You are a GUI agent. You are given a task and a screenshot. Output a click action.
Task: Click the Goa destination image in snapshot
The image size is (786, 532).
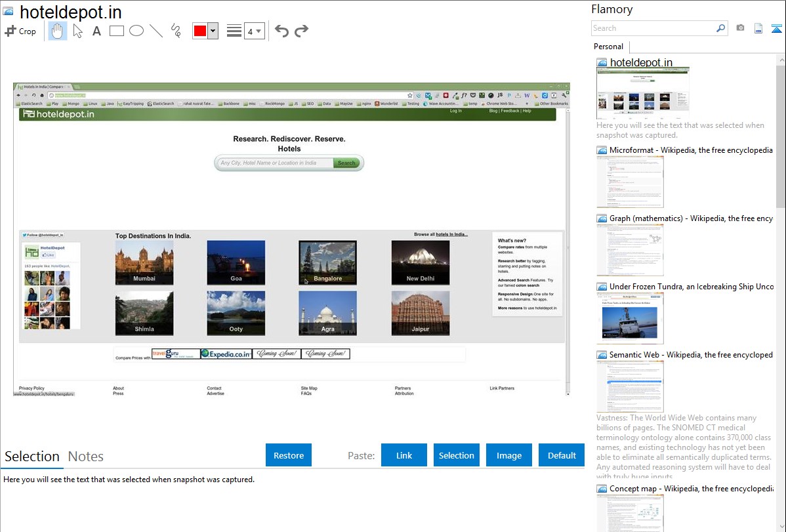[236, 262]
